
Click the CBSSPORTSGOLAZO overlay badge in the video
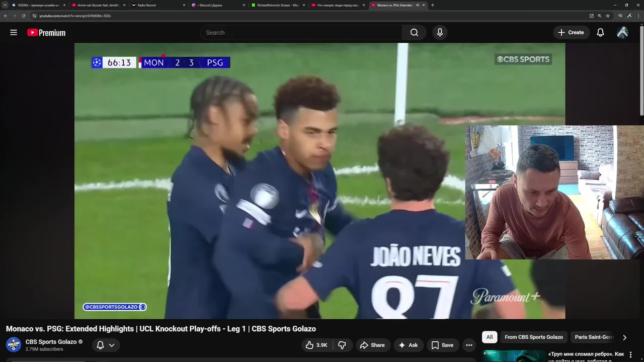pos(115,307)
